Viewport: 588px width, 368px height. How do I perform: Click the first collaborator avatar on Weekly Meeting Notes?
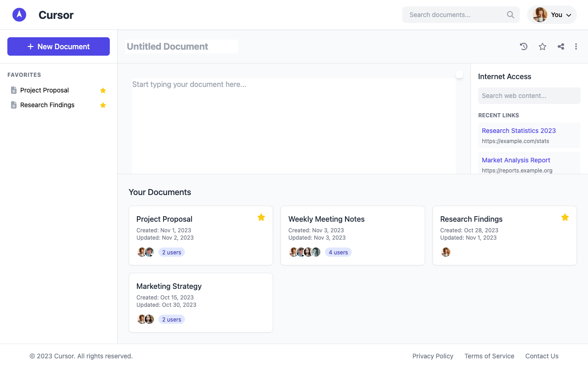click(x=294, y=252)
